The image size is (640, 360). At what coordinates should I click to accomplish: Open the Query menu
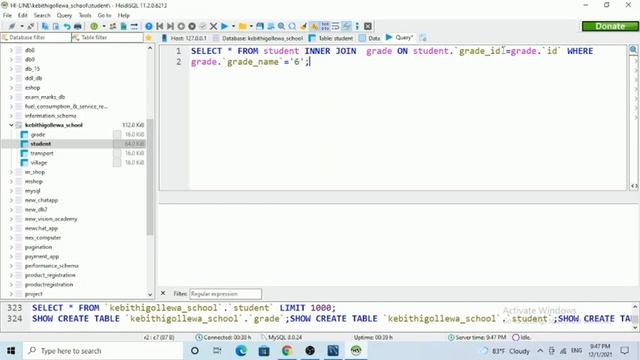(x=64, y=15)
